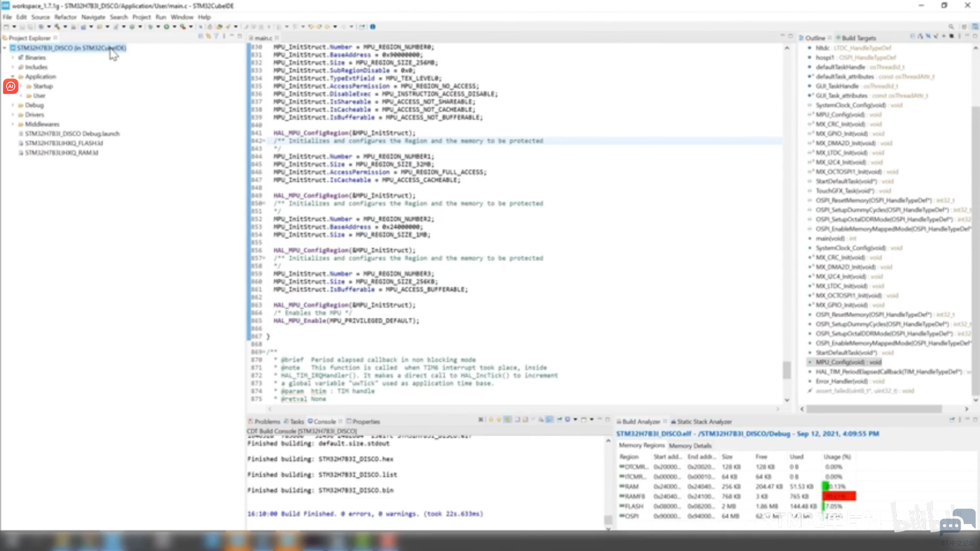This screenshot has width=980, height=551.
Task: Open the Window menu
Action: pos(182,17)
